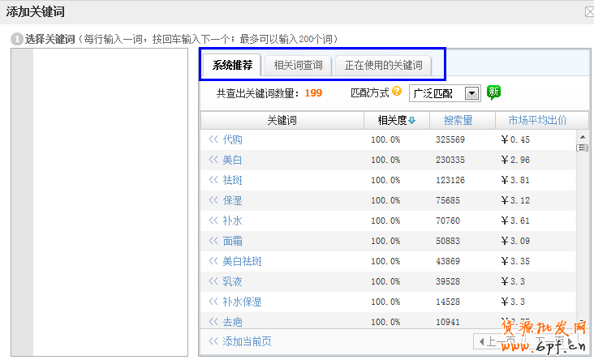Open the 广泛匹配 match type dropdown
The image size is (594, 364).
(471, 93)
